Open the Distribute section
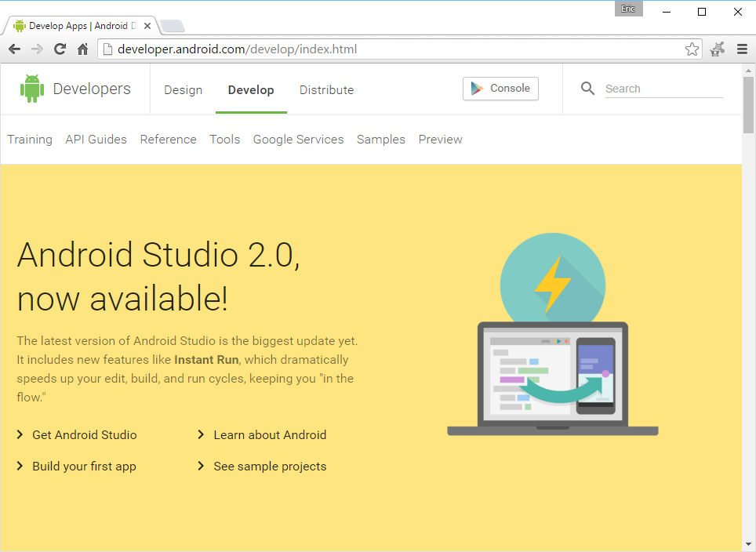This screenshot has height=552, width=756. (326, 90)
